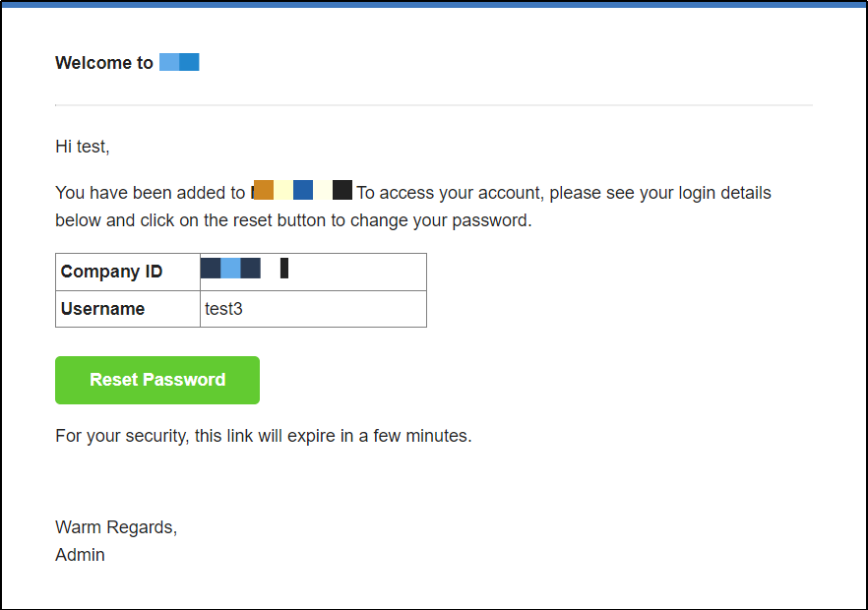Click the Admin signature text
This screenshot has width=868, height=610.
(81, 555)
